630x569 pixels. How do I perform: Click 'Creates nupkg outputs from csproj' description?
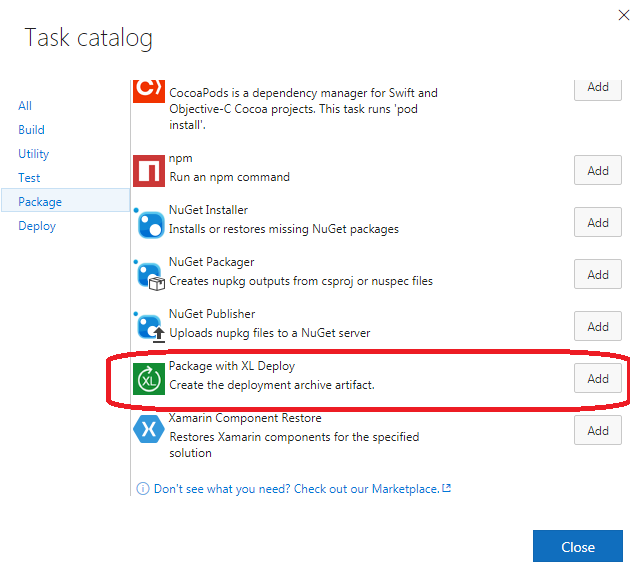click(301, 281)
